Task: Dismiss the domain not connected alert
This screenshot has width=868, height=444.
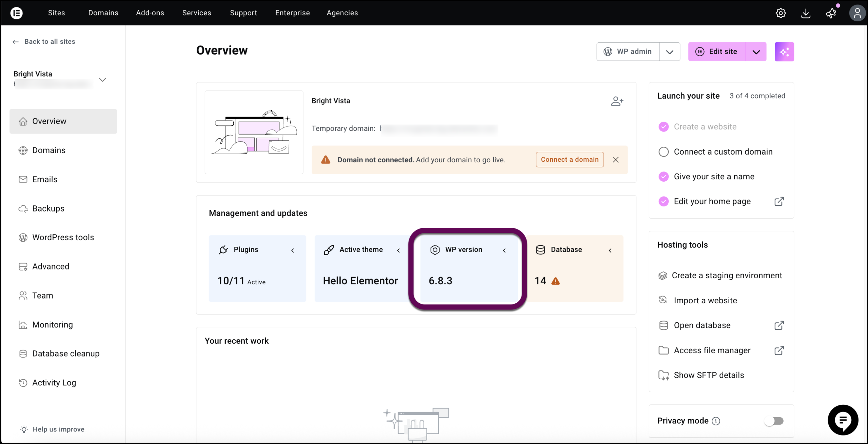Action: pos(616,160)
